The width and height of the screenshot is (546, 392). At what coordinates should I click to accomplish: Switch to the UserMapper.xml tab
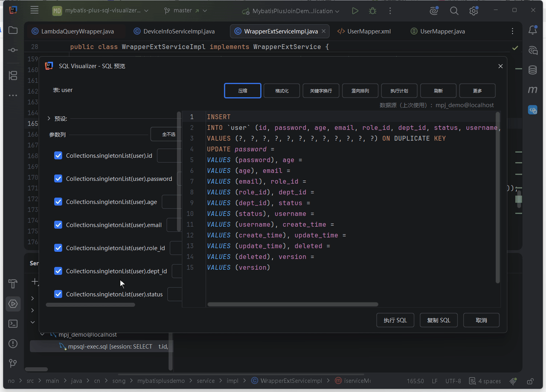pos(364,31)
